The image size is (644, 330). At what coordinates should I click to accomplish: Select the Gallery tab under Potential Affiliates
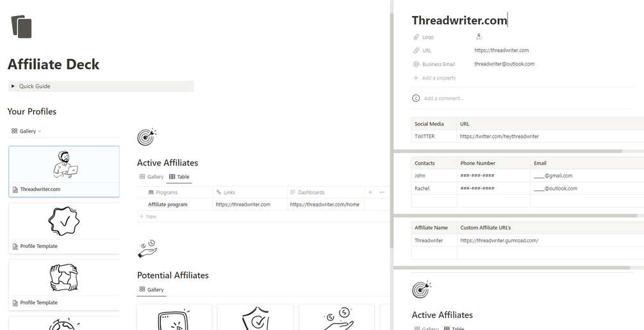(152, 290)
